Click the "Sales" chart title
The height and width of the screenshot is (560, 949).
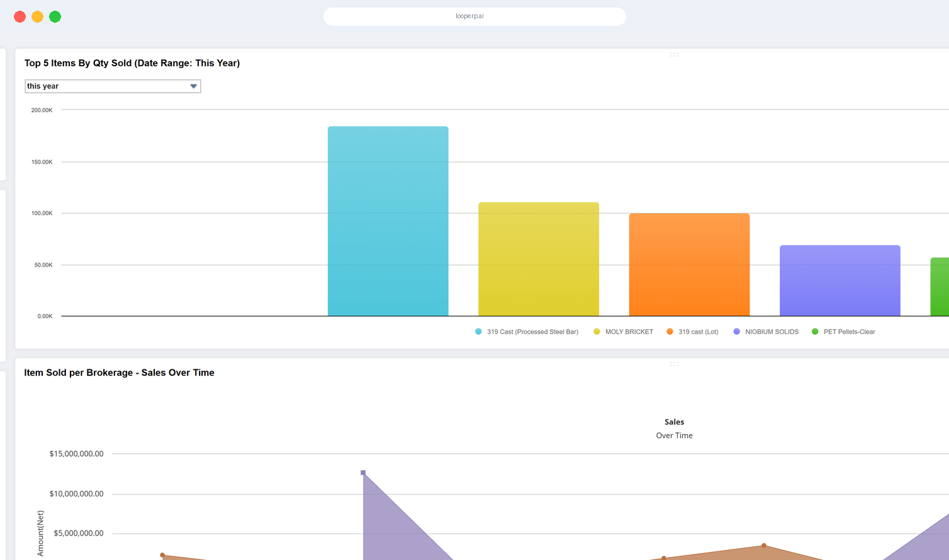674,422
